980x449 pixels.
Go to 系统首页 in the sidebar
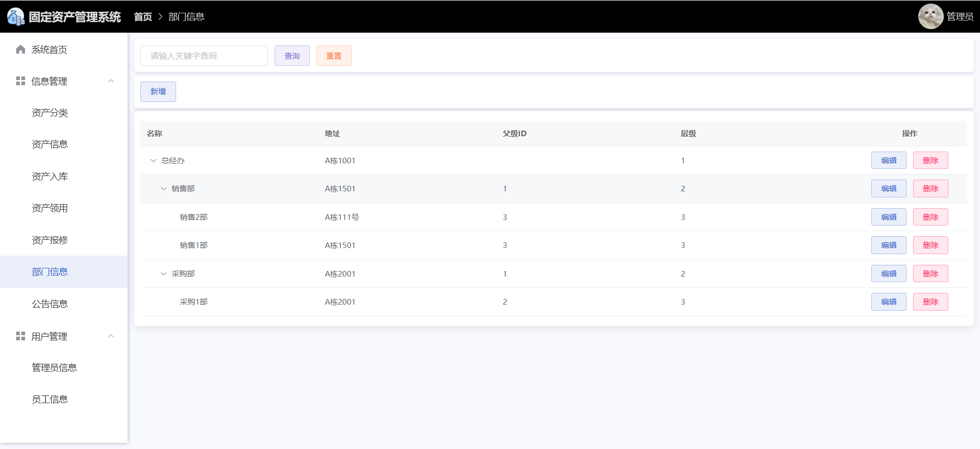(x=64, y=49)
